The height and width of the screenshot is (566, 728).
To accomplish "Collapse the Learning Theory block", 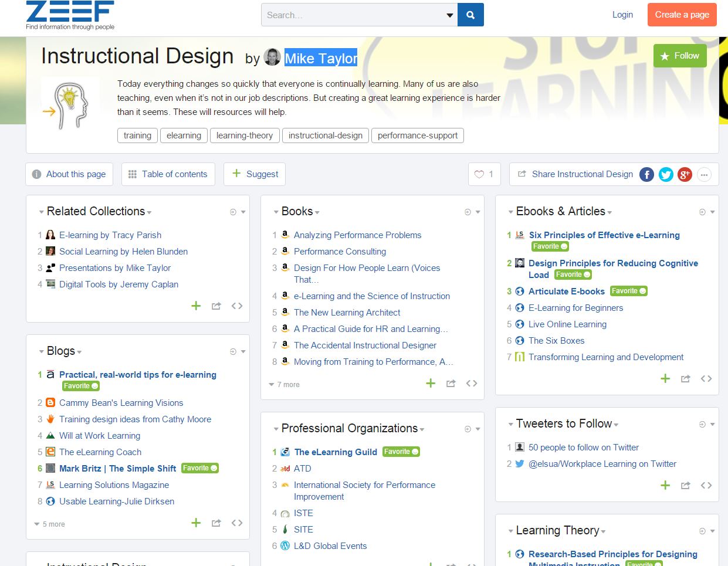I will pos(510,531).
